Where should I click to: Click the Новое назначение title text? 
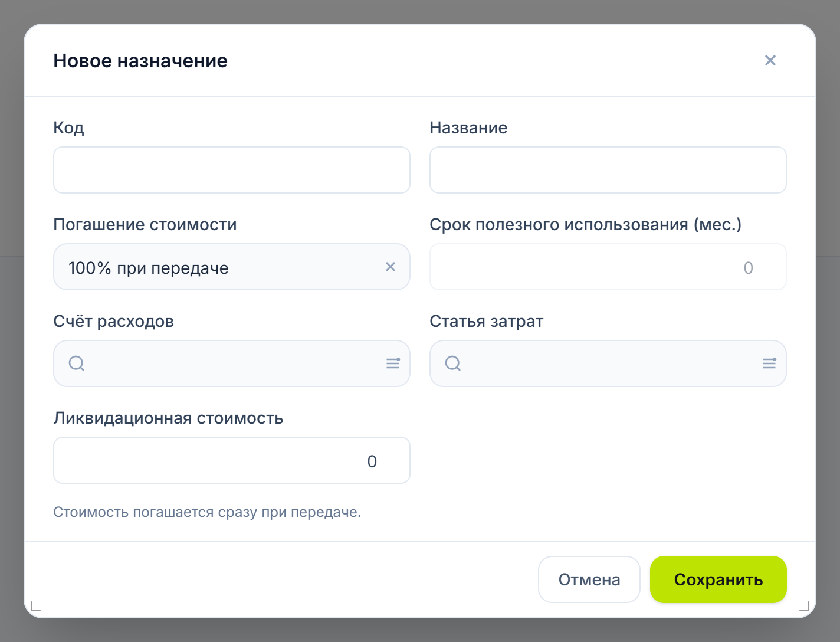point(140,61)
